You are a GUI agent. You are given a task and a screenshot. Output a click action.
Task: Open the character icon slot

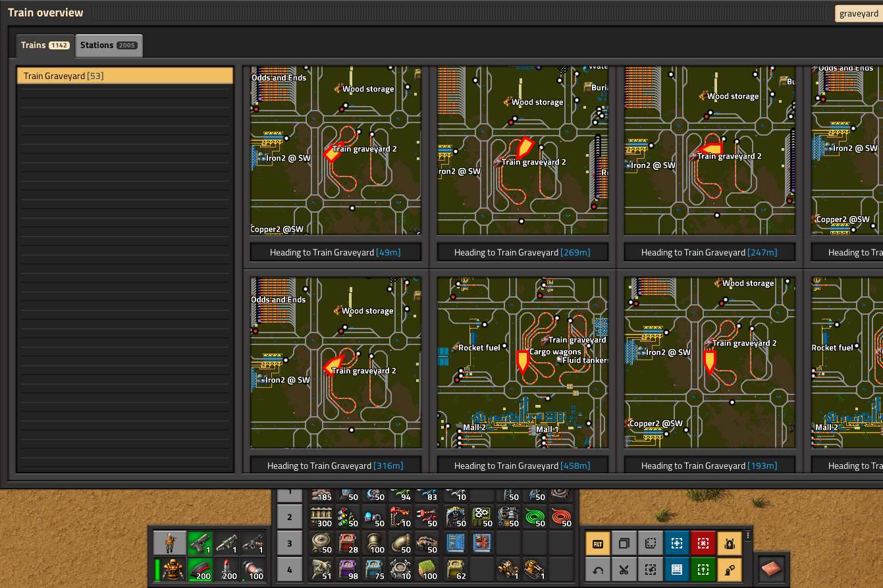(x=170, y=543)
